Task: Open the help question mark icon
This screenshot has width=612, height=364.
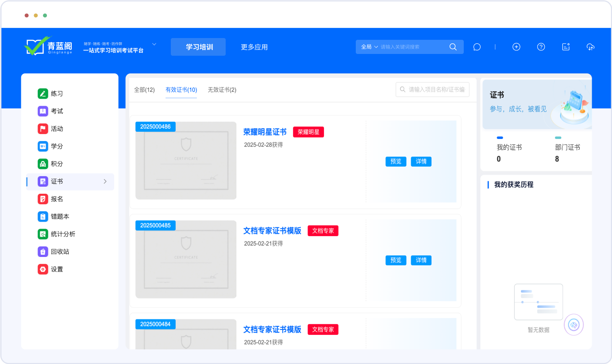Action: (541, 47)
